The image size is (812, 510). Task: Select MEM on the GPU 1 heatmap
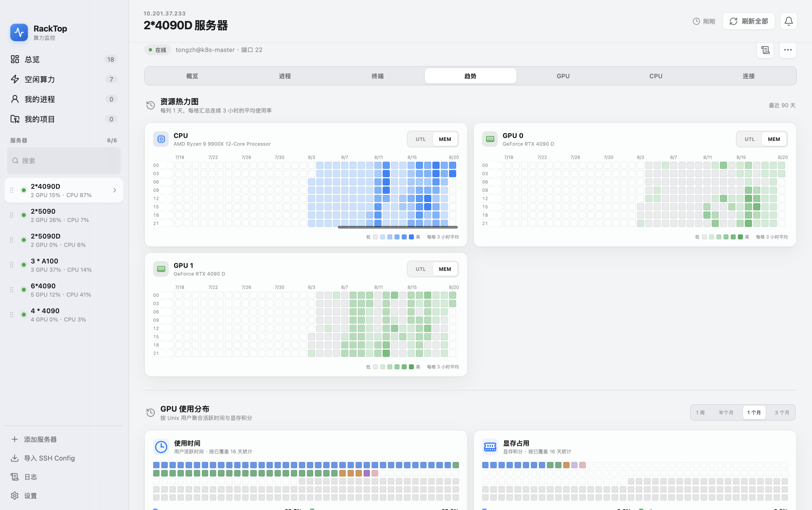(x=445, y=269)
